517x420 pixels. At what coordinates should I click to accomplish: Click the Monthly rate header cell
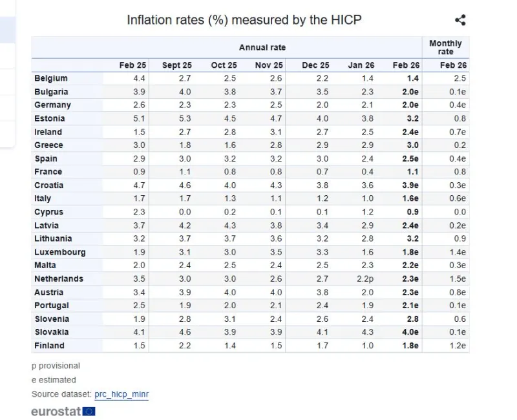click(445, 48)
